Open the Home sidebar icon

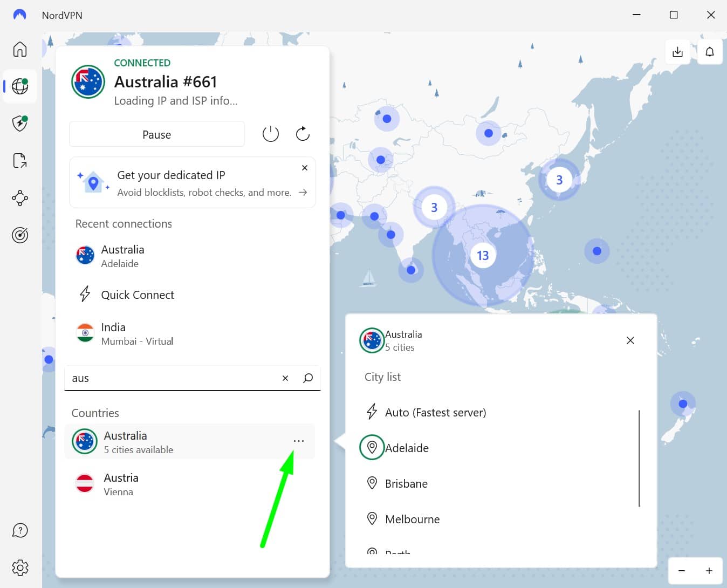point(20,49)
